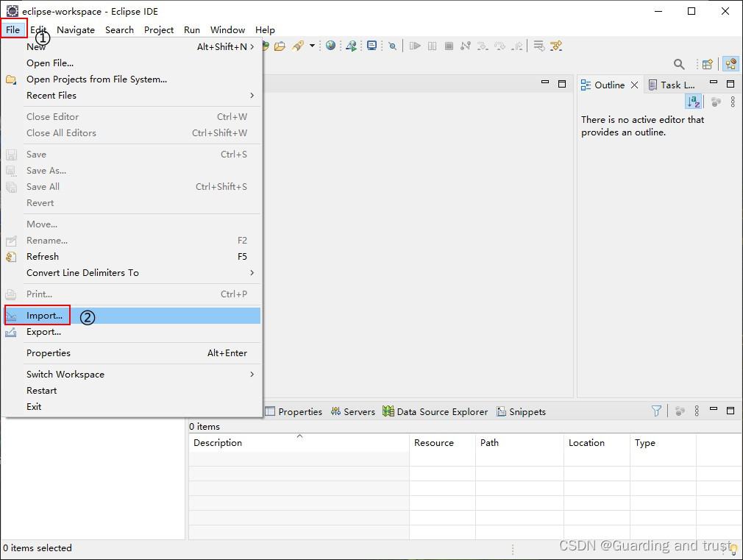Open the Web Browser globe icon

coord(331,46)
